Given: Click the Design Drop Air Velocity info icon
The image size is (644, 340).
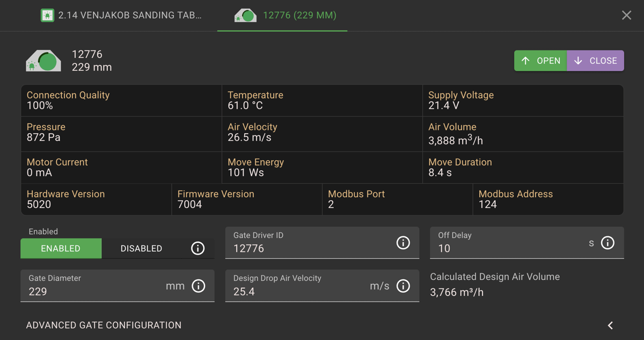Looking at the screenshot, I should (x=403, y=286).
